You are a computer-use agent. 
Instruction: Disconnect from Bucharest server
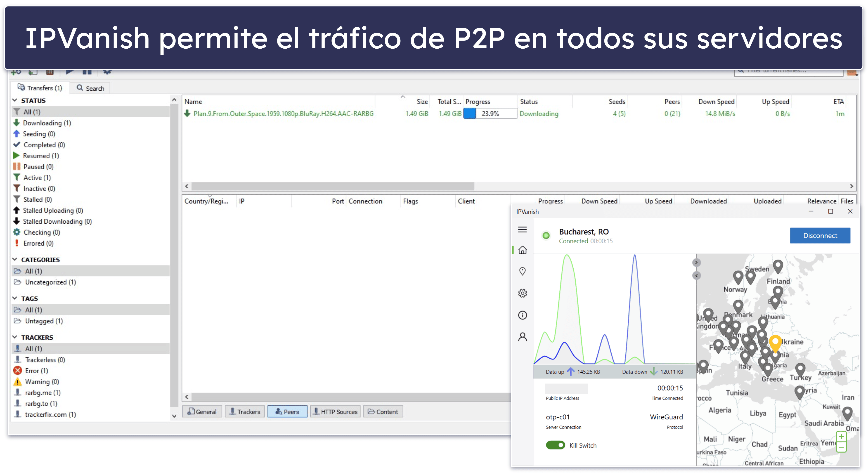[x=820, y=236]
